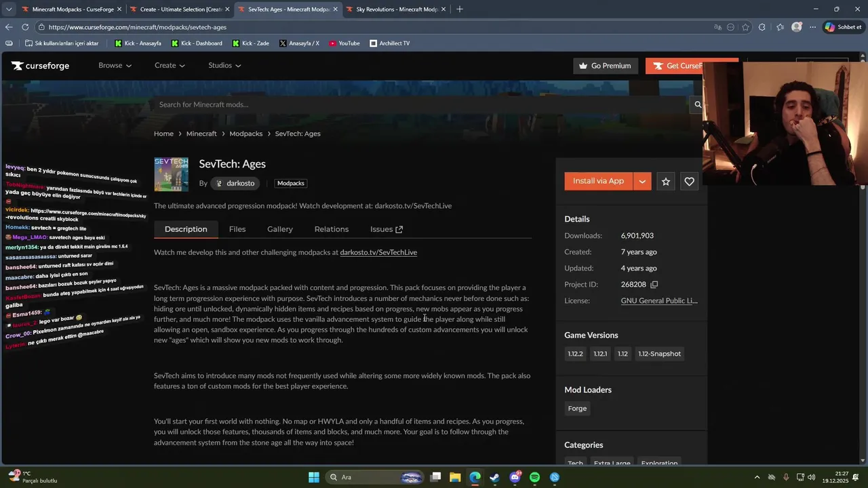Favorite SevTech: Ages with star icon

click(666, 181)
